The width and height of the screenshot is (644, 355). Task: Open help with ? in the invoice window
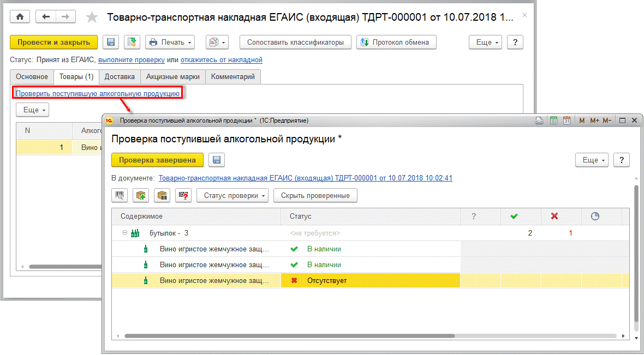515,43
